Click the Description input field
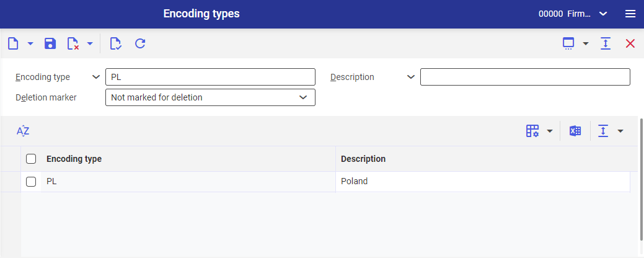This screenshot has width=644, height=258. [525, 77]
